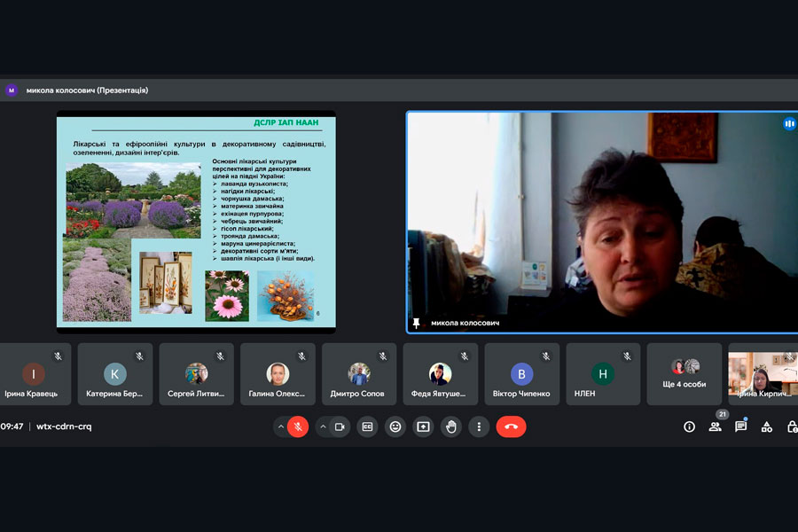The width and height of the screenshot is (798, 532).
Task: Open the activities panel icon
Action: [x=767, y=426]
